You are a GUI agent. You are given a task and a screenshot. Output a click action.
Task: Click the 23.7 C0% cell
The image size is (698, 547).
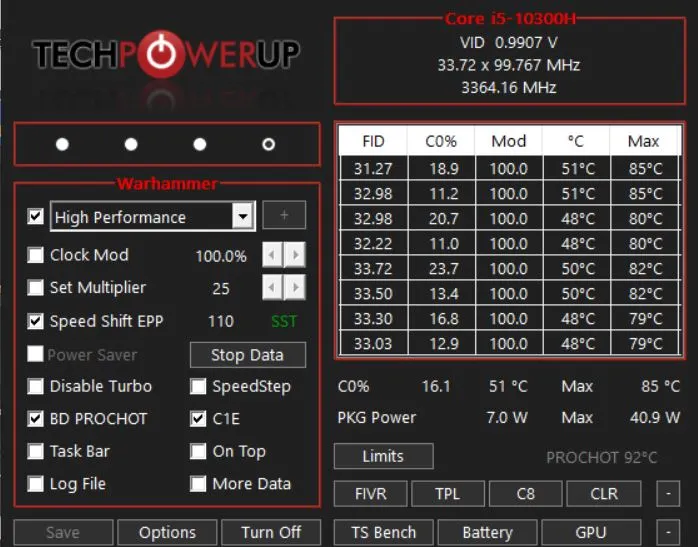pos(442,269)
